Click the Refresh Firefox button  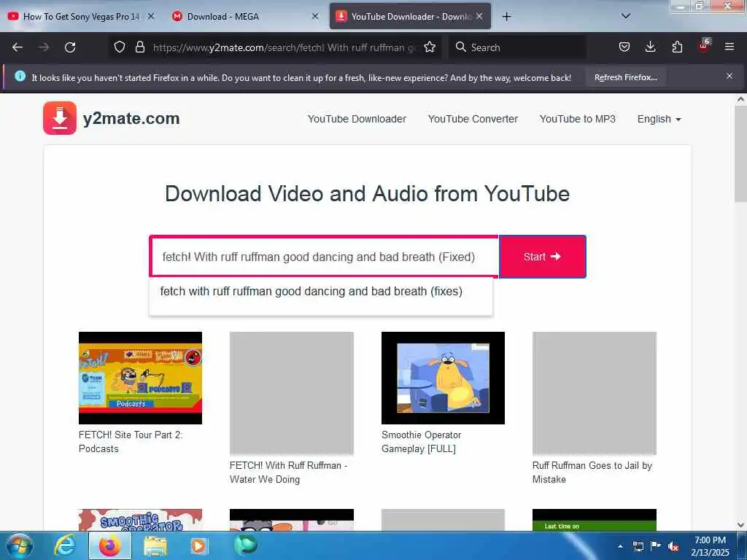pyautogui.click(x=625, y=77)
